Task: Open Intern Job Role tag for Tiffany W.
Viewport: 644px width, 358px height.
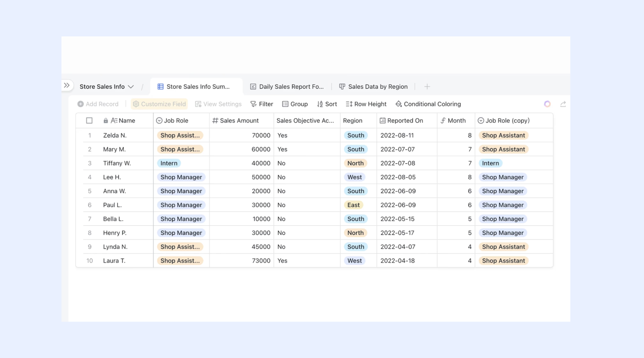Action: pos(169,163)
